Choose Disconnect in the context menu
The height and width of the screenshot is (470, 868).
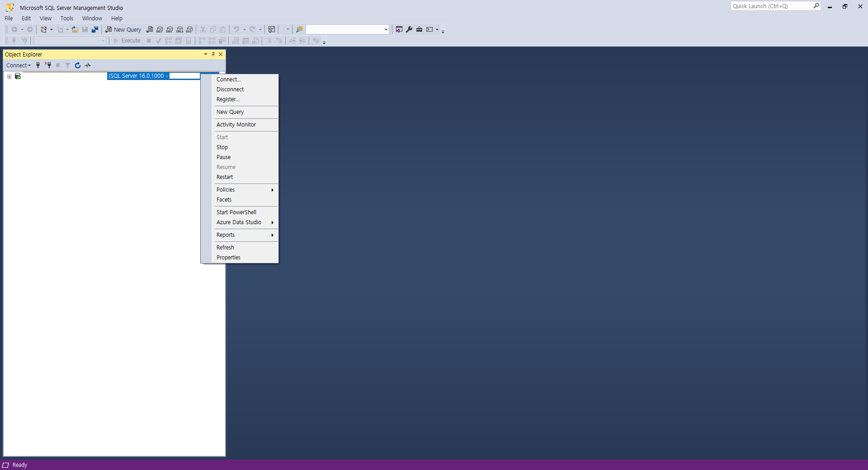click(x=240, y=89)
